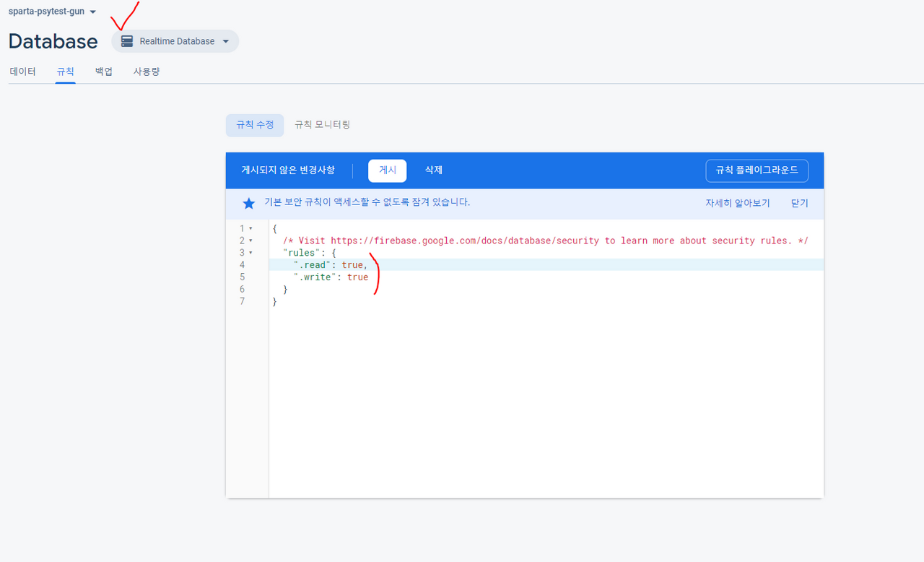Image resolution: width=924 pixels, height=562 pixels.
Task: Collapse the comment fold arrow on line 2
Action: [x=250, y=241]
